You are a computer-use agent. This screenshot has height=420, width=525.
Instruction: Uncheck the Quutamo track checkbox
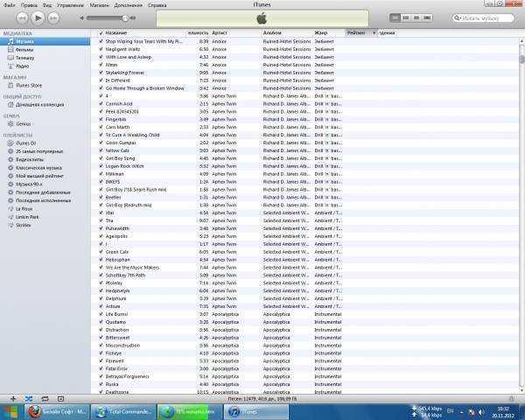coord(101,322)
